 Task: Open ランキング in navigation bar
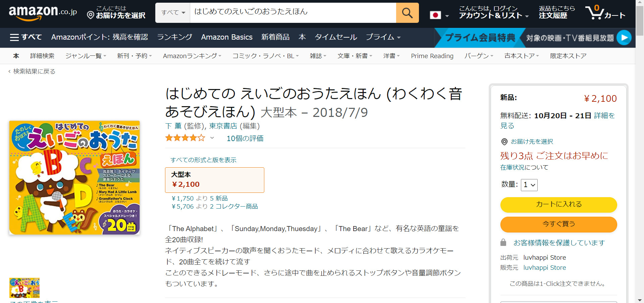[175, 37]
